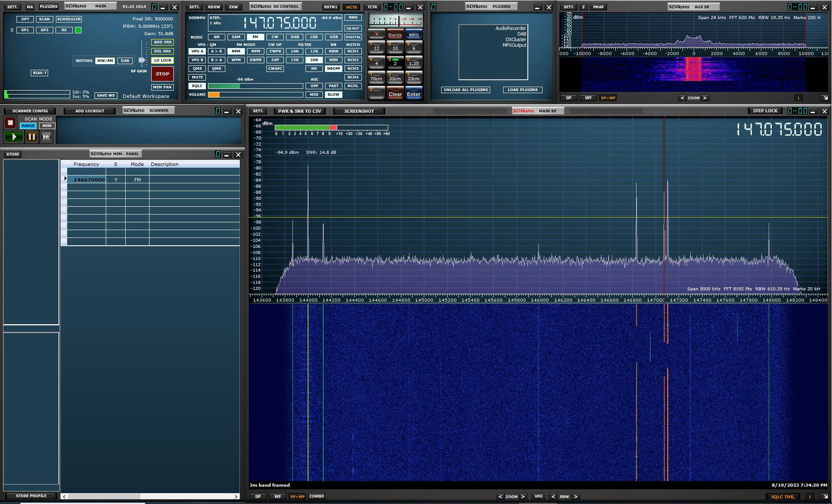Viewport: 832px width, 504px height.
Task: Select FM mode
Action: [255, 37]
